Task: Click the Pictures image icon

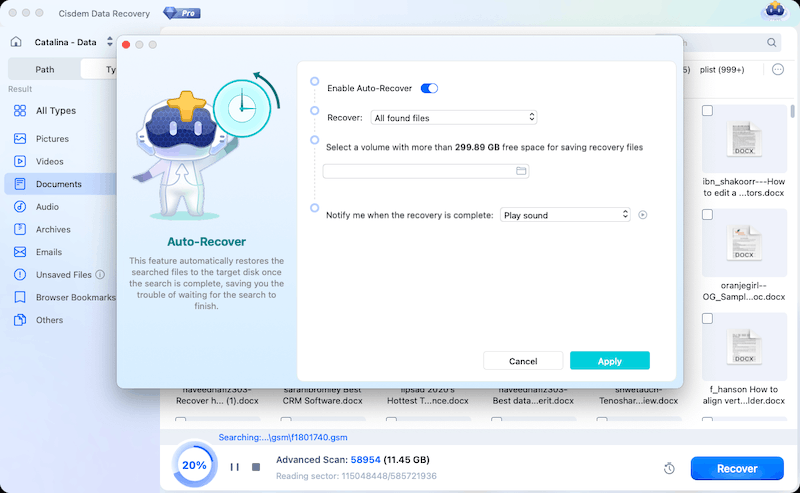Action: (x=20, y=139)
